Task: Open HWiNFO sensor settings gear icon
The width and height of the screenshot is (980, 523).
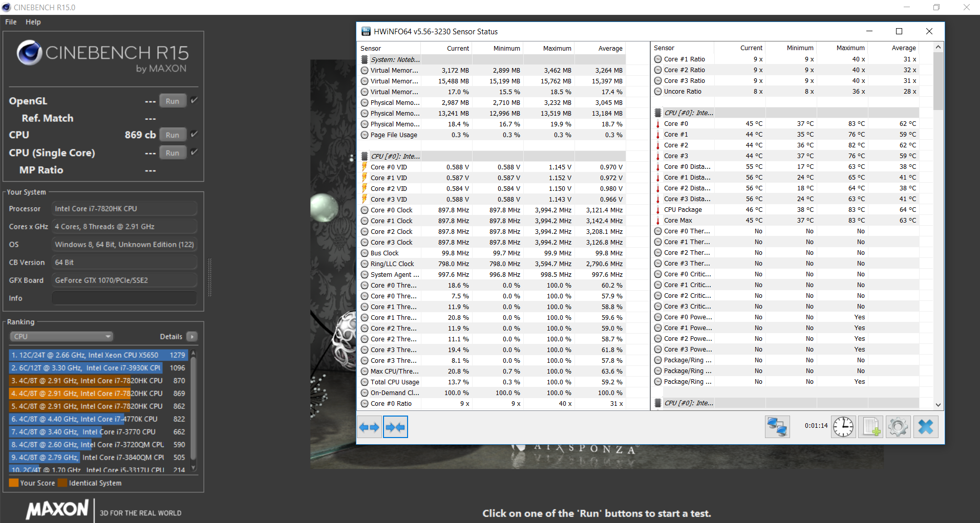Action: [x=898, y=427]
